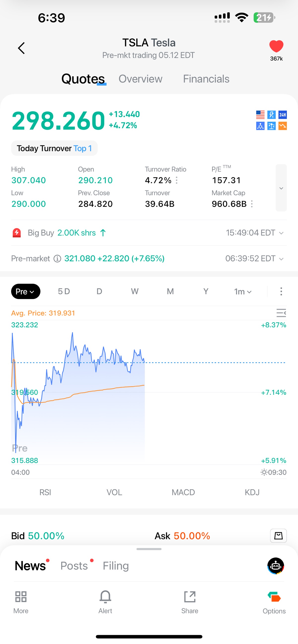Viewport: 298px width, 644px height.
Task: Toggle the chart legend list icon
Action: click(x=281, y=313)
